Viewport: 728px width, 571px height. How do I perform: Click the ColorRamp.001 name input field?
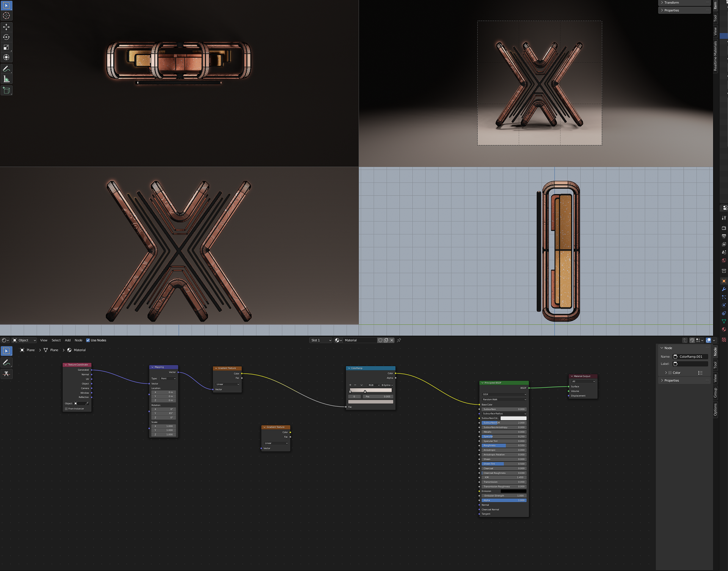[690, 356]
